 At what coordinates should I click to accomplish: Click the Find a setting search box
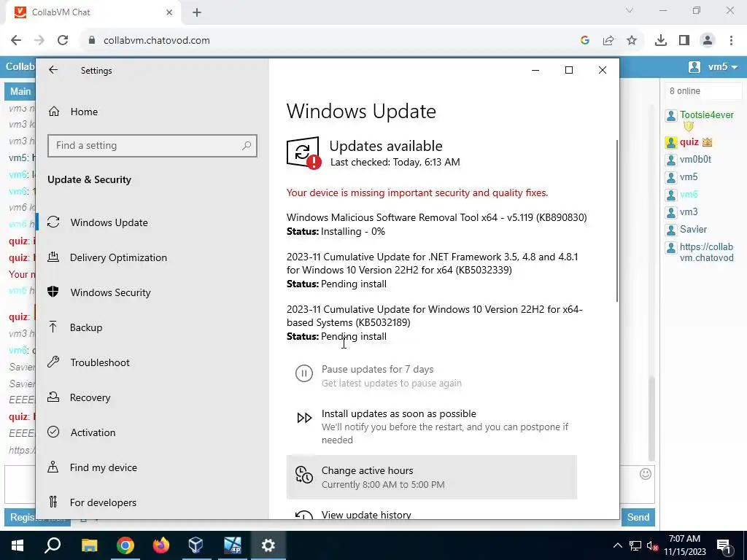tap(152, 146)
